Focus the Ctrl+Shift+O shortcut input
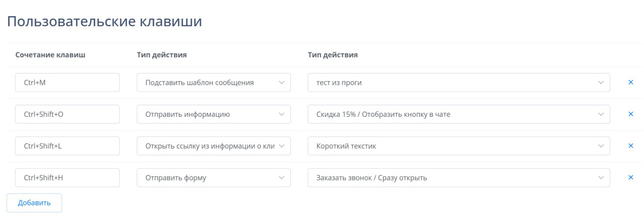644x219 pixels. [x=67, y=114]
